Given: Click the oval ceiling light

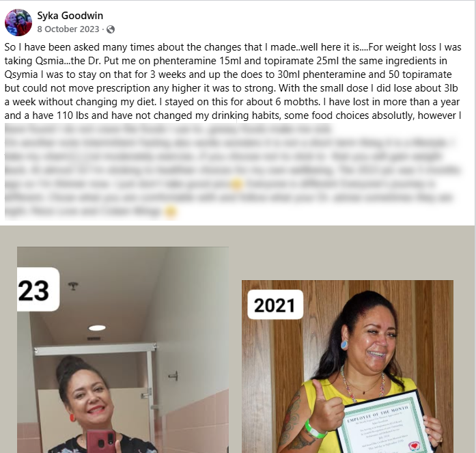Looking at the screenshot, I should point(97,327).
